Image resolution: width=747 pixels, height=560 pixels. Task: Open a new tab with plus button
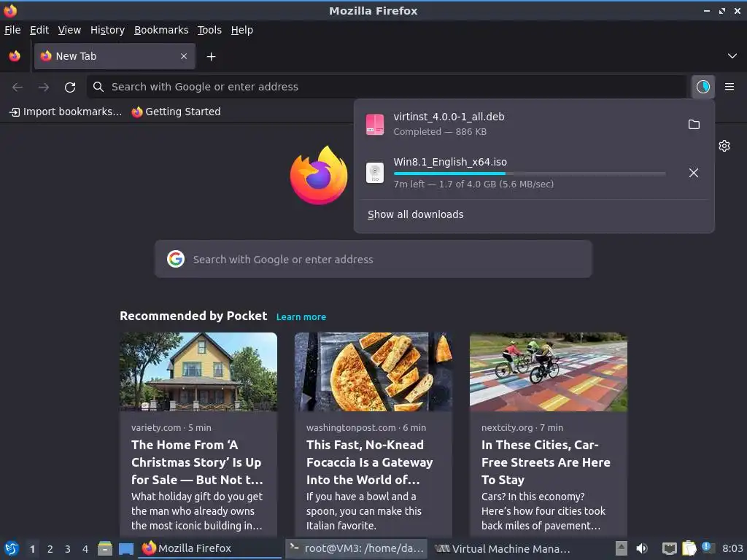[211, 57]
